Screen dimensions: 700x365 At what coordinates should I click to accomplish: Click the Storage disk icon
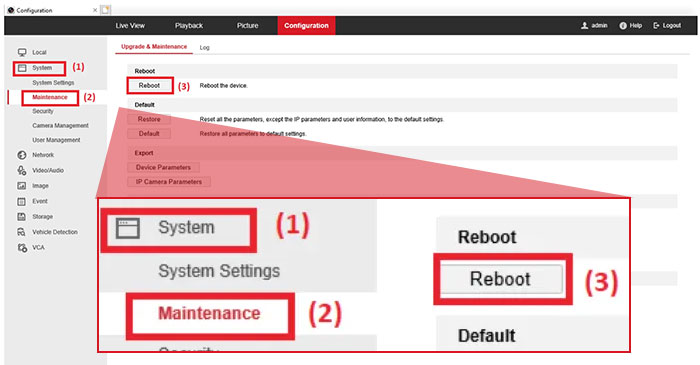[22, 216]
